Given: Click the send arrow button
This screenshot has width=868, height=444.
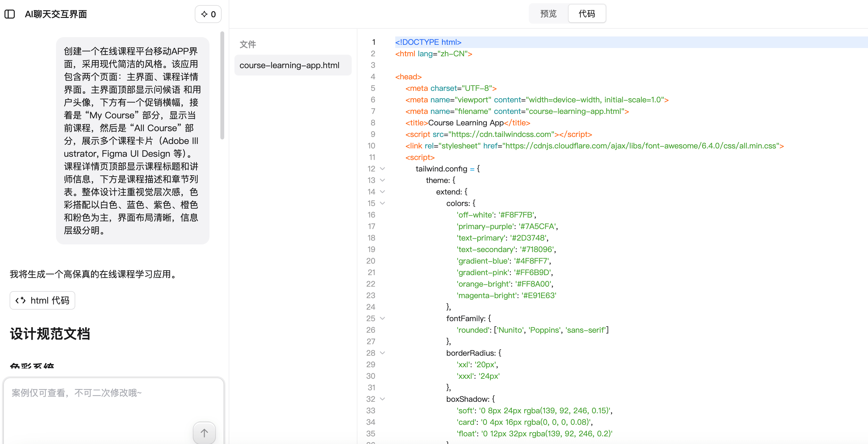Looking at the screenshot, I should pyautogui.click(x=204, y=432).
